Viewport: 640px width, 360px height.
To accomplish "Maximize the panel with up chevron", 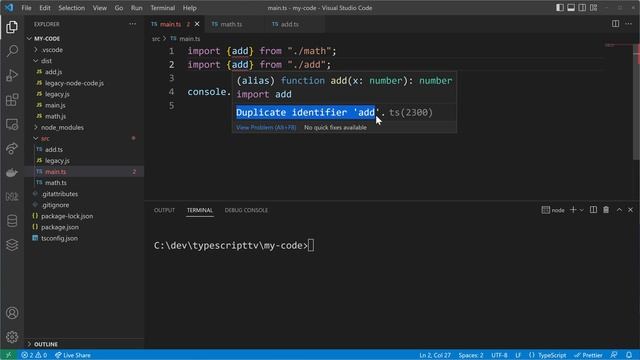I will [619, 210].
